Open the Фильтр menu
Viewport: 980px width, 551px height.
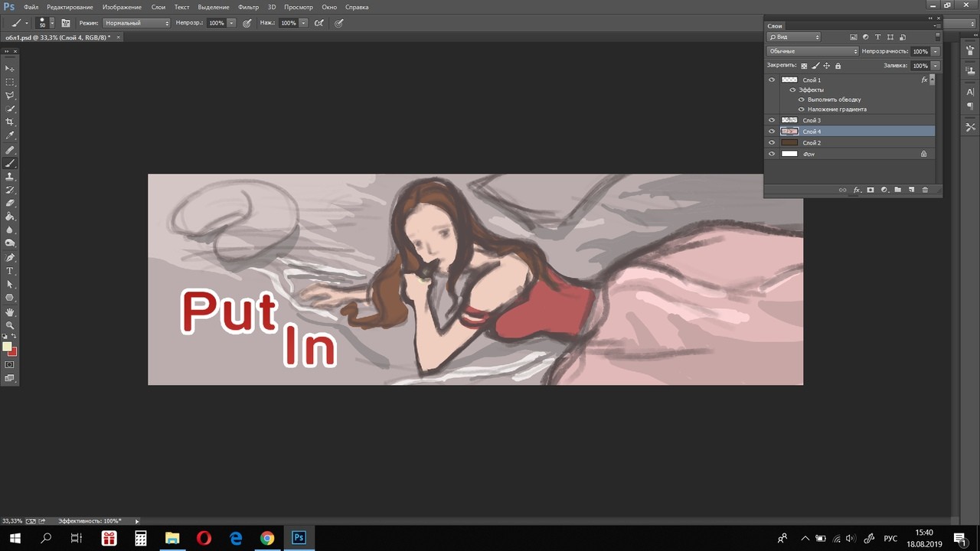[249, 7]
